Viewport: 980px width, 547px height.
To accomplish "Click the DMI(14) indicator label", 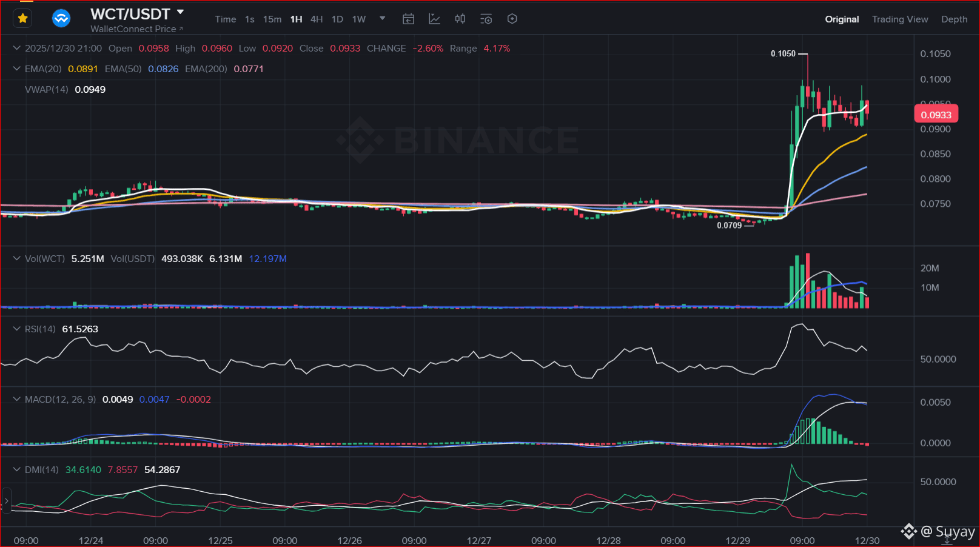I will [x=42, y=469].
